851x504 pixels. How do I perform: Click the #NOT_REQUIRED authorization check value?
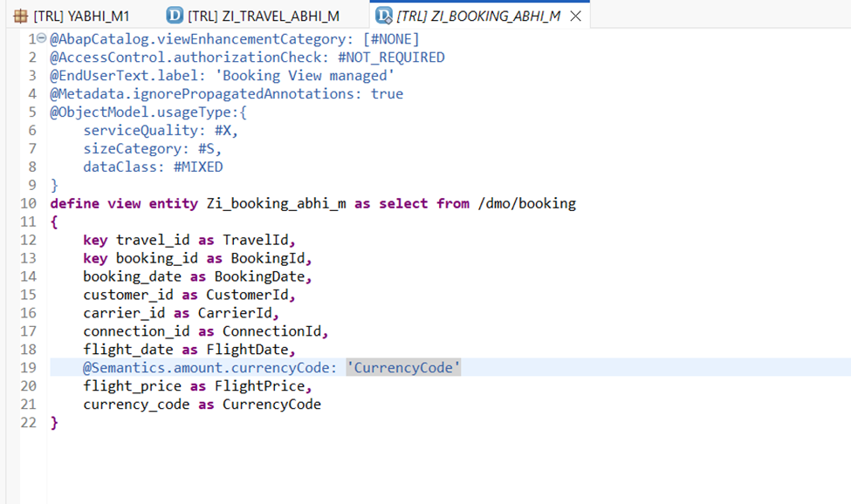391,58
